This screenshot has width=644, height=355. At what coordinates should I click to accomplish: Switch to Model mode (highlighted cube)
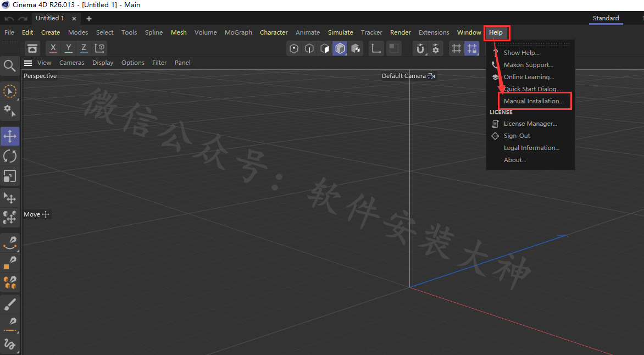(x=340, y=48)
